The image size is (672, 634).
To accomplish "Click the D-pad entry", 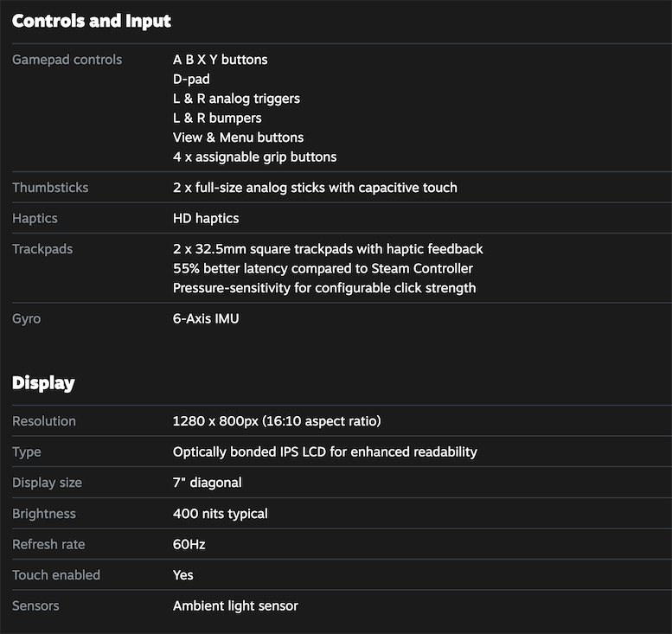I will tap(191, 80).
